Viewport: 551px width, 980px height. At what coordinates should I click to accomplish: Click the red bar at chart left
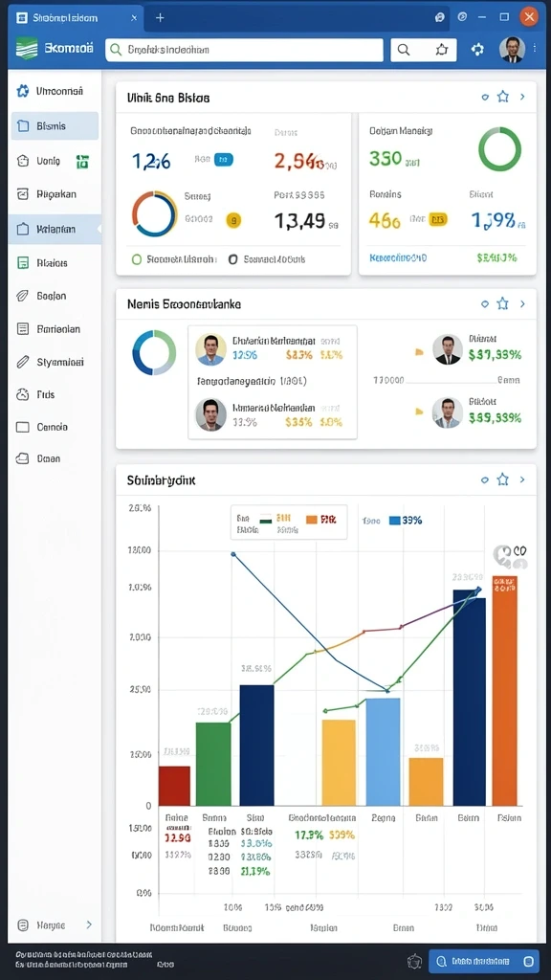(x=174, y=786)
